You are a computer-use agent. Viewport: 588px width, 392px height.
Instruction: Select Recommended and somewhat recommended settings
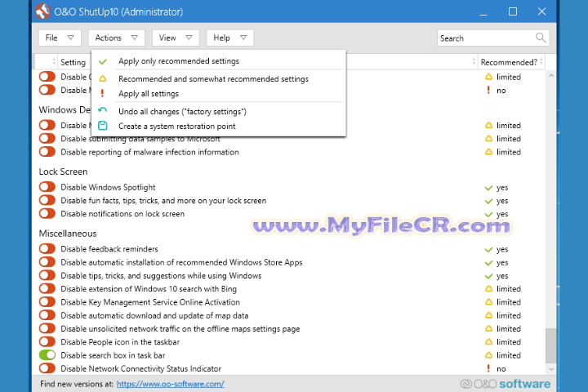point(219,78)
